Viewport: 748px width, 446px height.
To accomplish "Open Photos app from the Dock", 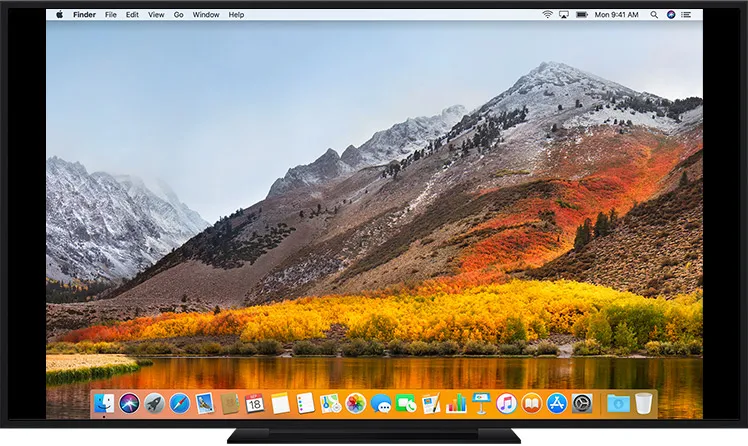I will click(355, 403).
